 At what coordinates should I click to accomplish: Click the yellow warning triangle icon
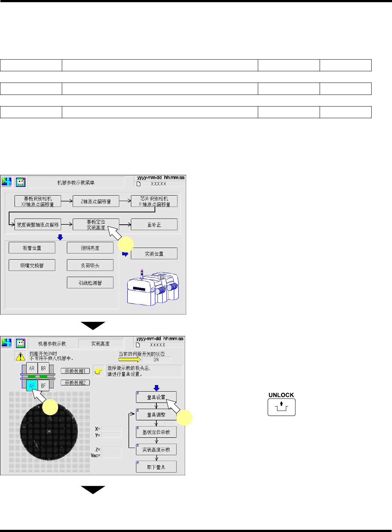(20, 357)
